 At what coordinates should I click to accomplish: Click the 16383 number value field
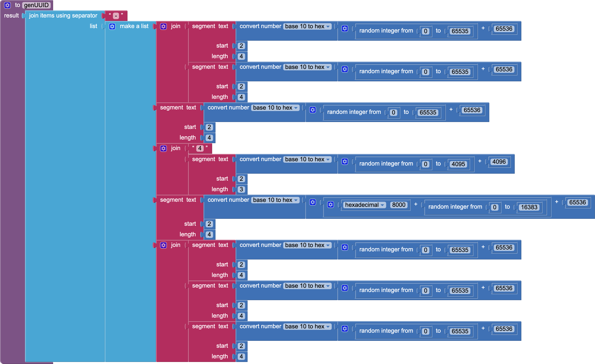click(529, 207)
